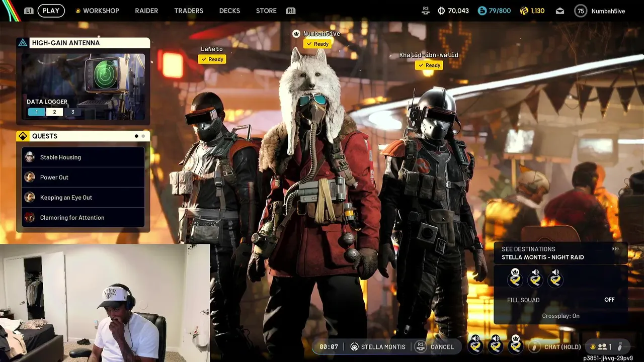644x362 pixels.
Task: Click crowned squad emblem in bottom bar
Action: point(516,344)
